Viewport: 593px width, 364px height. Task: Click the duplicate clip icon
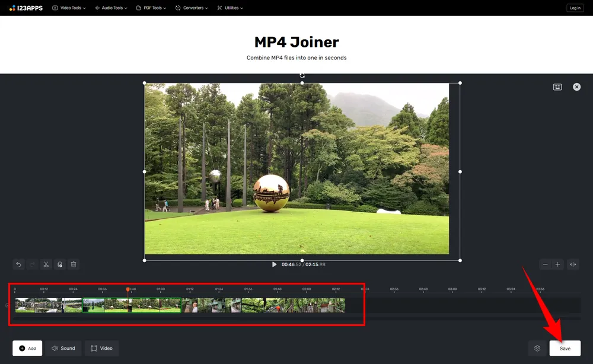(x=59, y=264)
